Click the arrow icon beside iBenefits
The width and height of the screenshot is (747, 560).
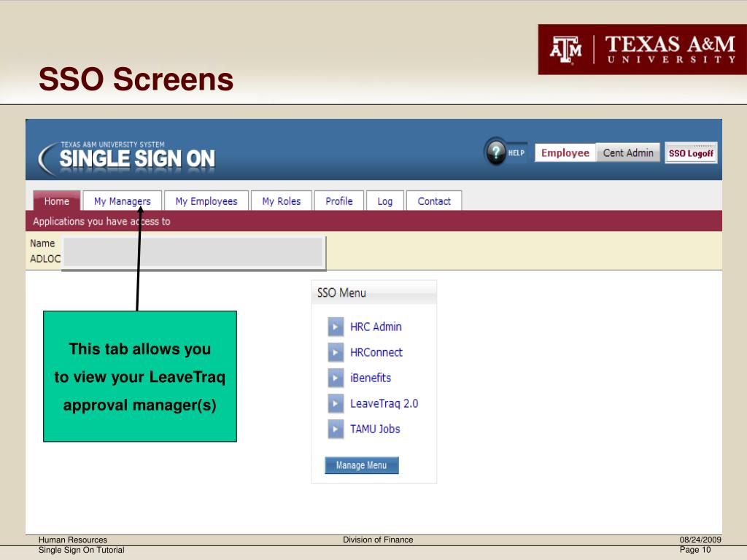pos(336,378)
